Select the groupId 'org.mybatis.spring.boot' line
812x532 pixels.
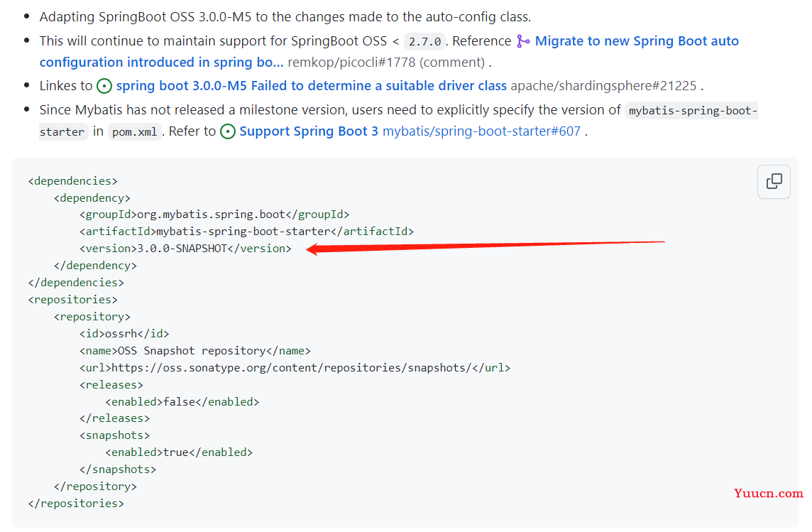tap(214, 215)
